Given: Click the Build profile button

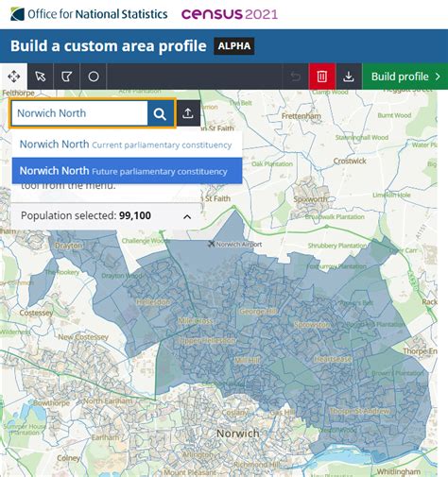Looking at the screenshot, I should 405,77.
